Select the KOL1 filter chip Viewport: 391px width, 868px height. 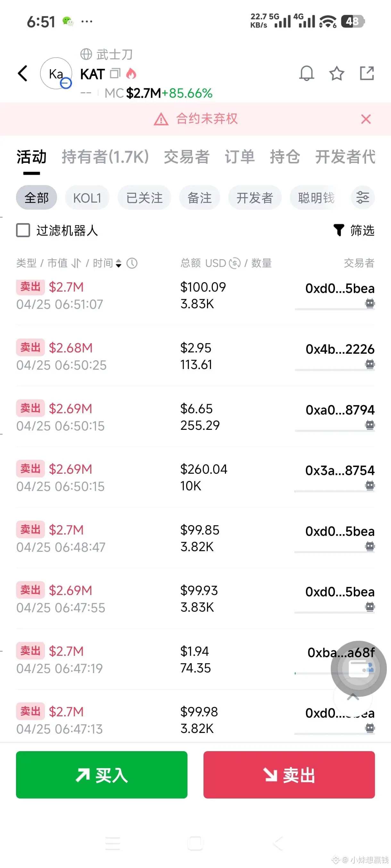click(x=87, y=198)
